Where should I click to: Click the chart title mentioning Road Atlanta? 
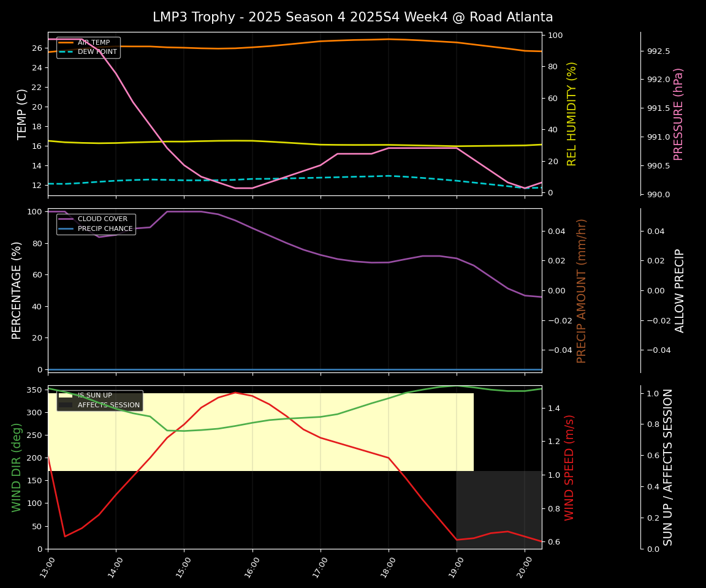coord(352,17)
